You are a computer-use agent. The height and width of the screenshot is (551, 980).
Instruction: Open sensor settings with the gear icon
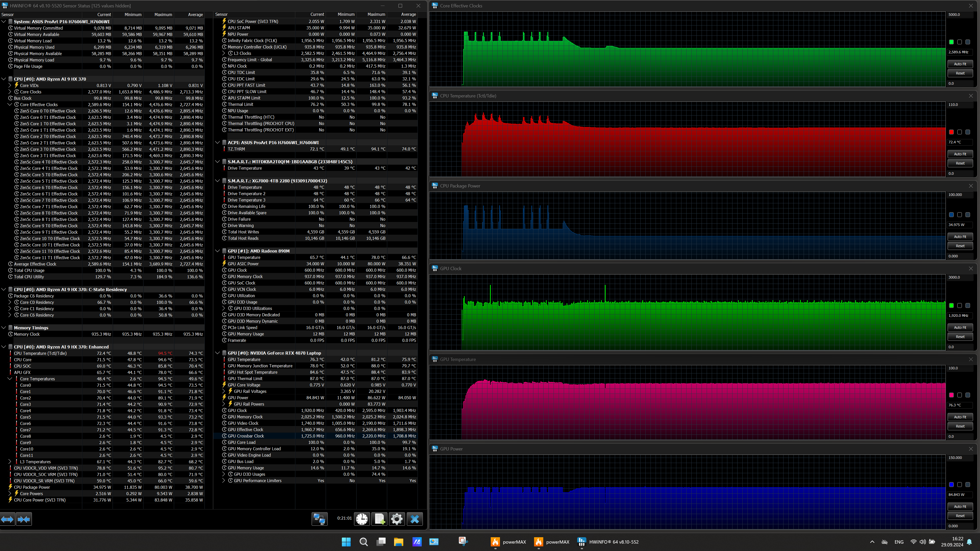396,519
